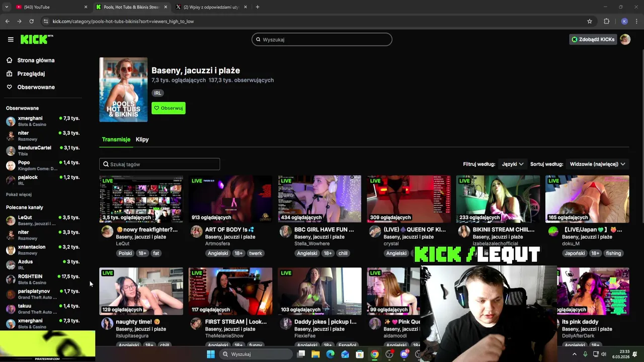
Task: Click the address bar URL
Action: pyautogui.click(x=123, y=21)
